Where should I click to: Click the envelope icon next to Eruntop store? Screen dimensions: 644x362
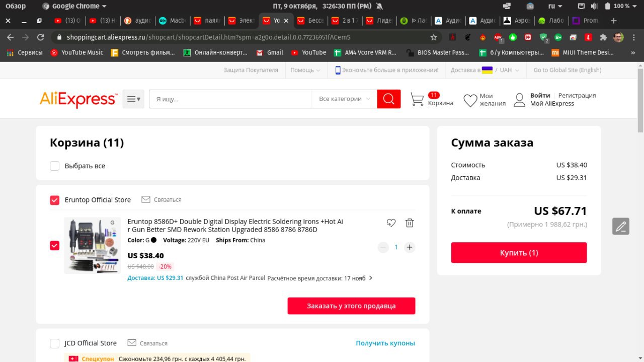coord(146,199)
